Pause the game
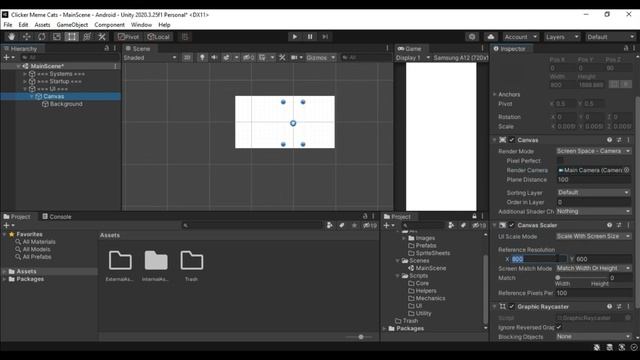Screen dimensions: 640x360 coord(310,37)
